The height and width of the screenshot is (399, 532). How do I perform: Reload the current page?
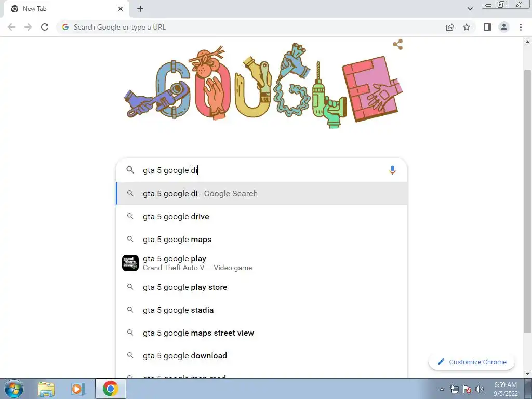pyautogui.click(x=45, y=27)
